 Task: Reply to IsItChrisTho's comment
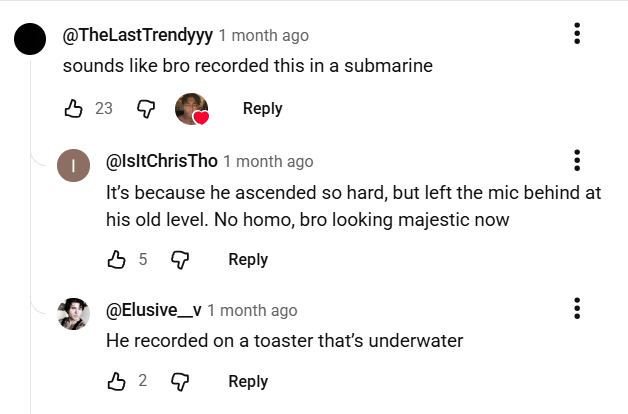pyautogui.click(x=248, y=260)
